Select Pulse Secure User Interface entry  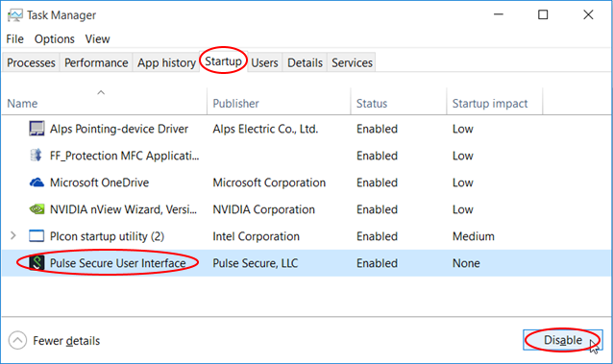pos(117,263)
